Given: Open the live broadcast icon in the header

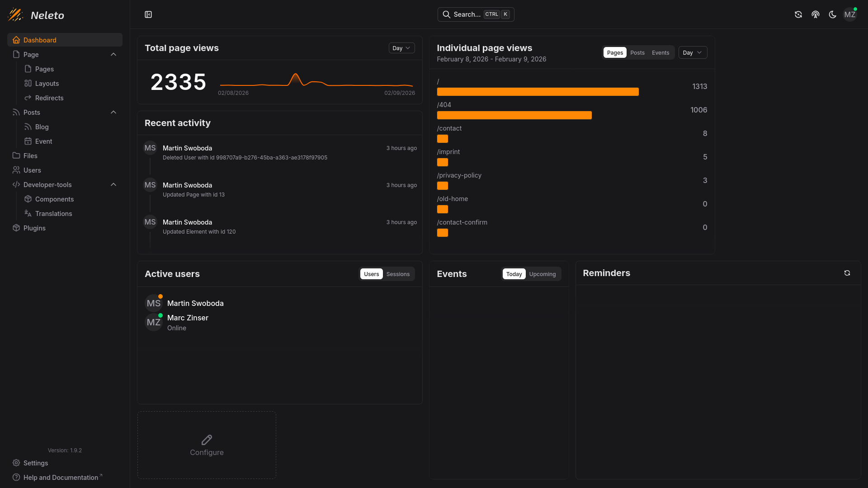Looking at the screenshot, I should [x=815, y=14].
